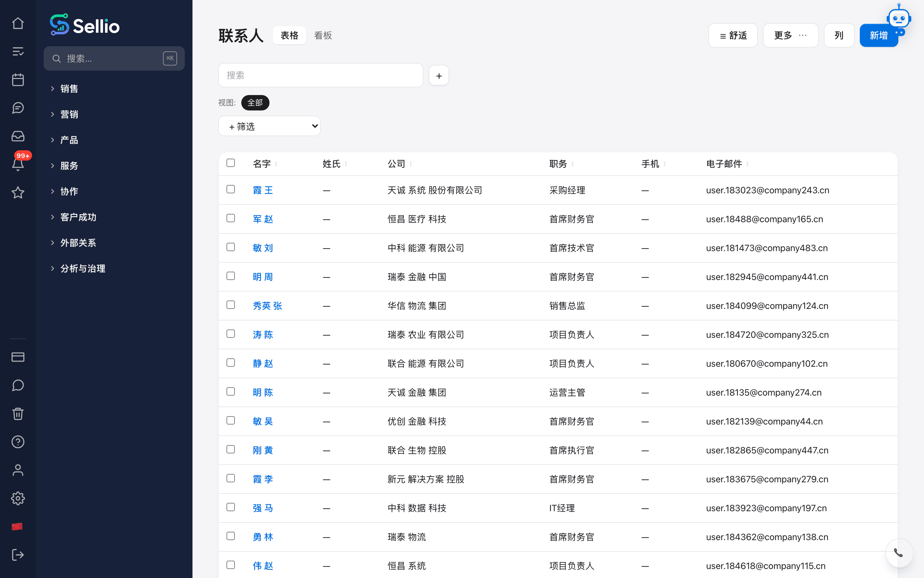
Task: Click company cell 优创 金融 科技
Action: tap(416, 421)
